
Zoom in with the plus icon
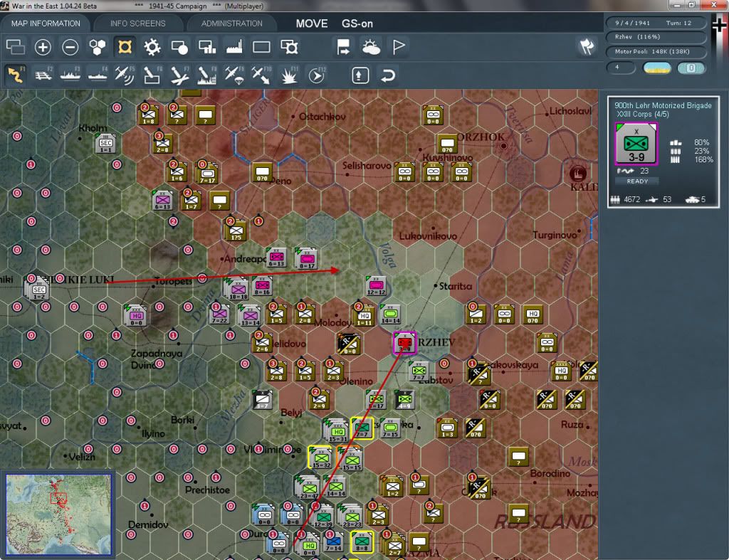[x=43, y=47]
